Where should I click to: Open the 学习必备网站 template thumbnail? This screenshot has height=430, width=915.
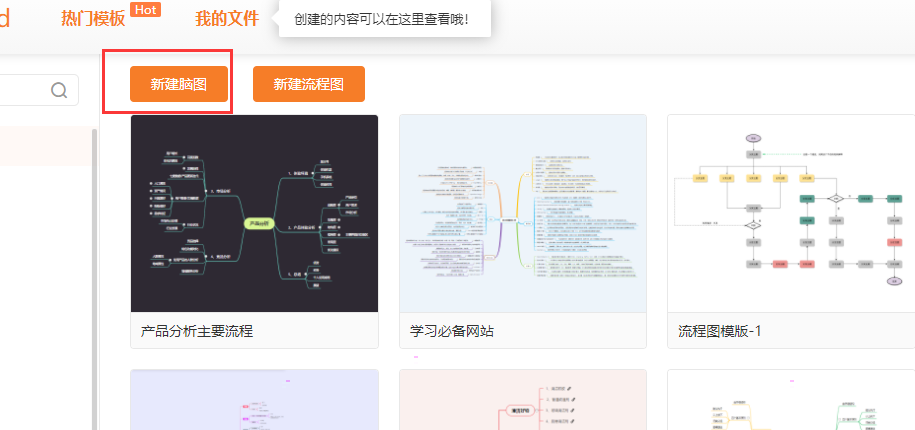point(522,213)
